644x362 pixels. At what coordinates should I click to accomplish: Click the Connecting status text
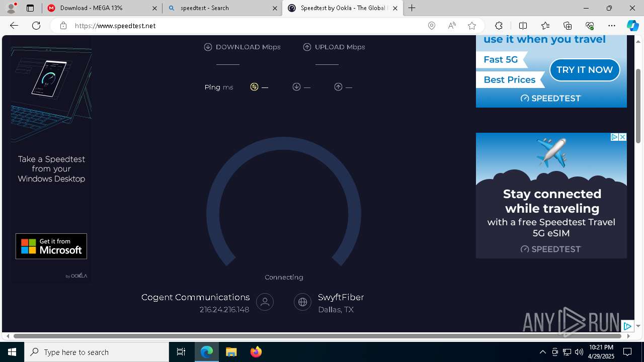(284, 277)
